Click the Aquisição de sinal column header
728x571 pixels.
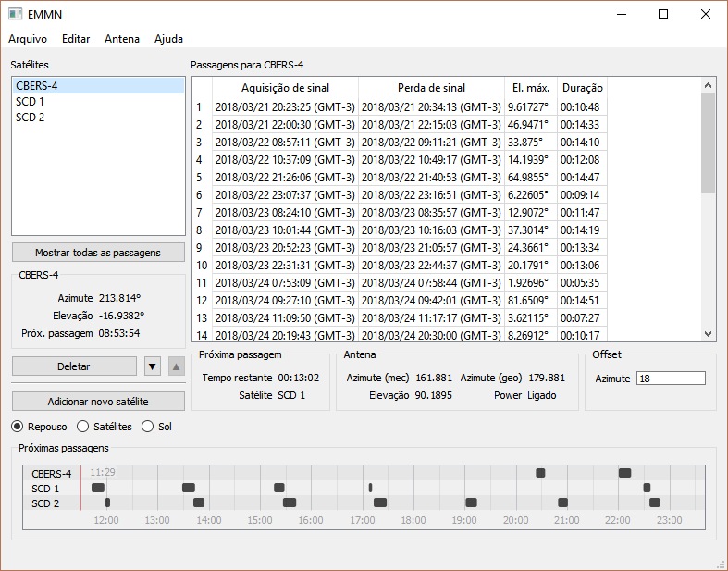coord(285,88)
